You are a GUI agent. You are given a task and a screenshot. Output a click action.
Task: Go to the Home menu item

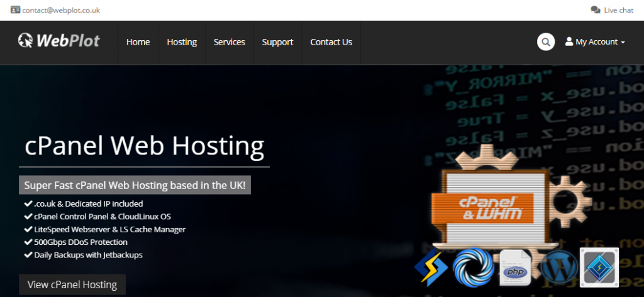pyautogui.click(x=138, y=42)
